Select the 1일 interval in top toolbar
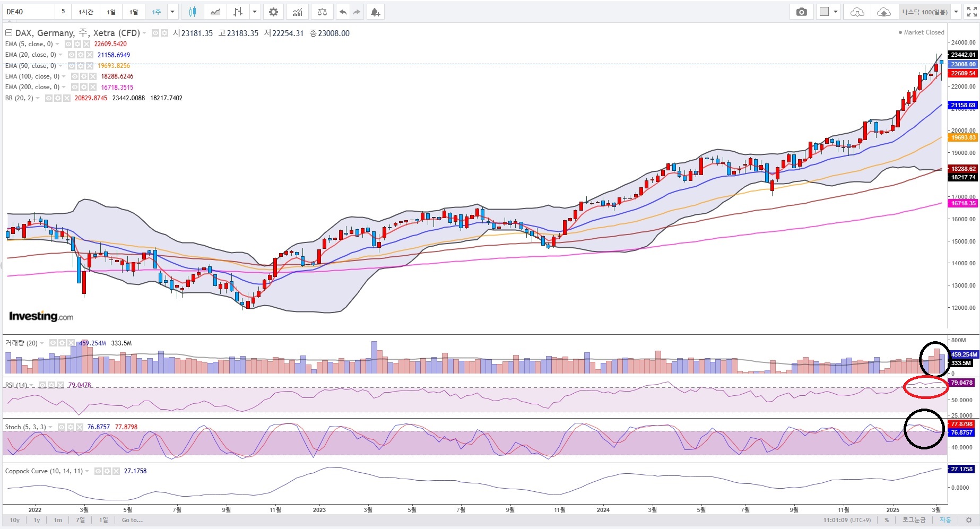Screen dimensions: 980x529 pos(111,12)
